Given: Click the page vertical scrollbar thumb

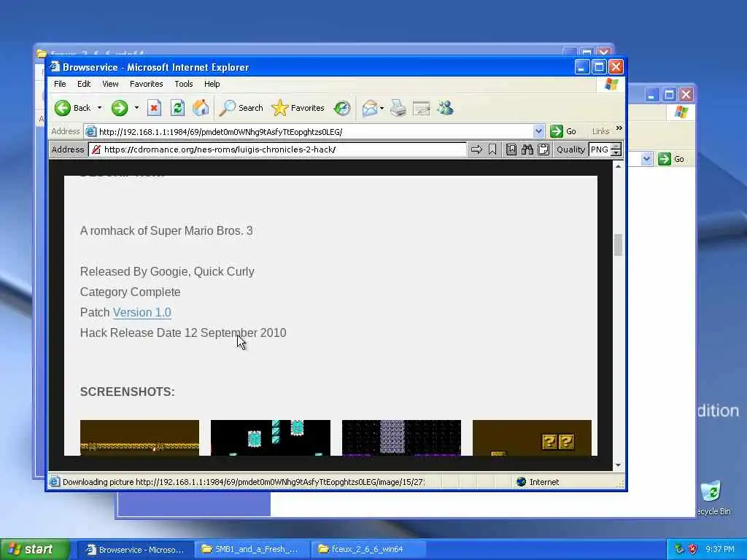Looking at the screenshot, I should [x=618, y=245].
